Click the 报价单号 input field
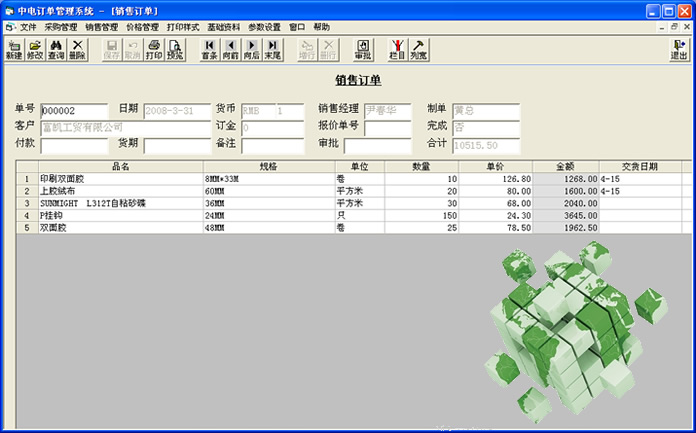The width and height of the screenshot is (696, 433). point(388,128)
